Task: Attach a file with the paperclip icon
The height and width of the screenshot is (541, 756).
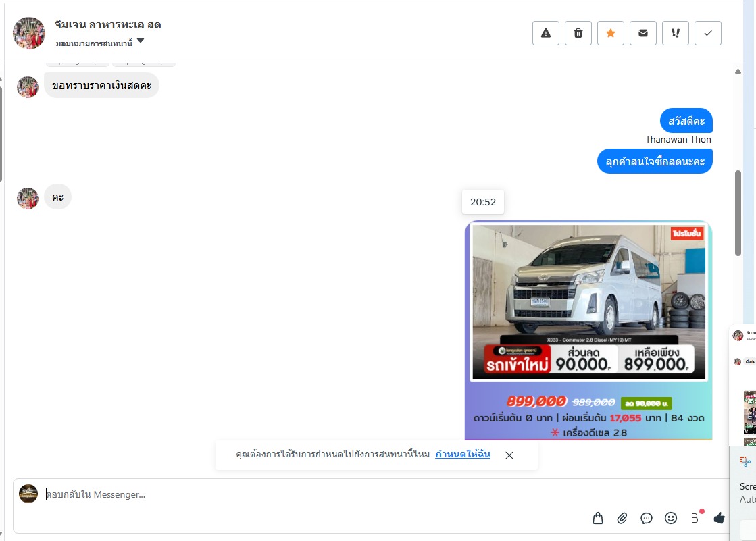Action: coord(622,518)
